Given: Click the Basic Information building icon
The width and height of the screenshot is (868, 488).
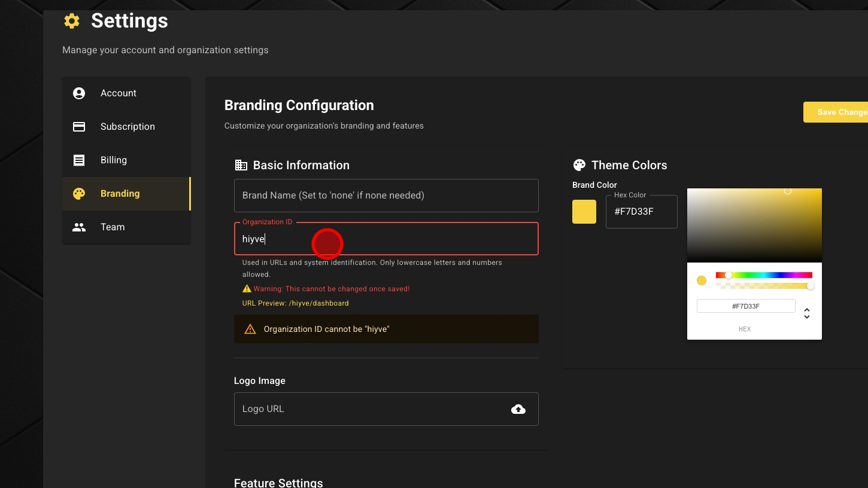Looking at the screenshot, I should [x=241, y=166].
